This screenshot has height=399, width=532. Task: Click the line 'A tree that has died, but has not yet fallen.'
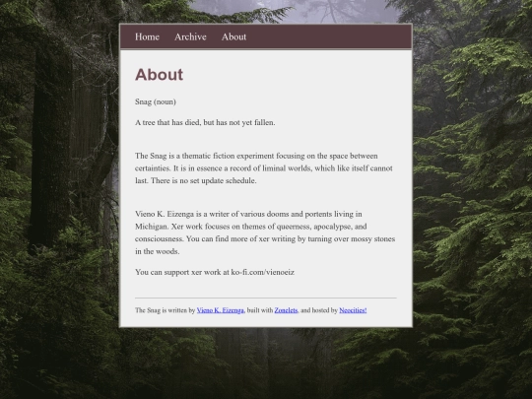205,122
